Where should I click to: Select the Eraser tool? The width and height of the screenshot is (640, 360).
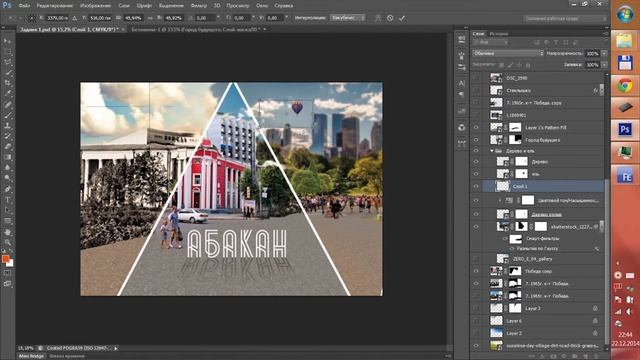point(7,147)
